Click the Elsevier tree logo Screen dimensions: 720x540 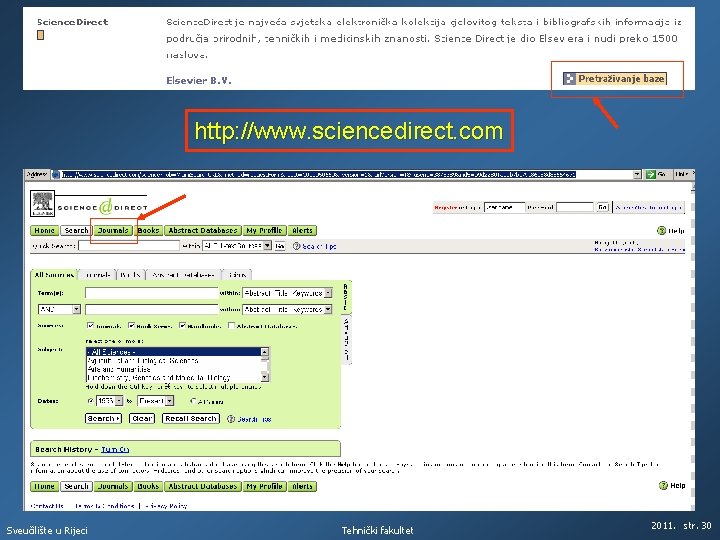click(x=42, y=203)
